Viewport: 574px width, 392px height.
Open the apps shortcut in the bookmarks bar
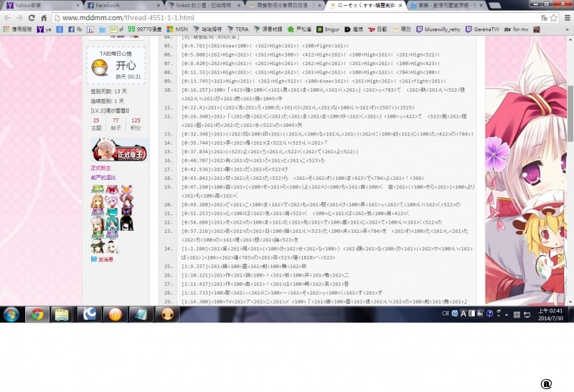(17, 29)
